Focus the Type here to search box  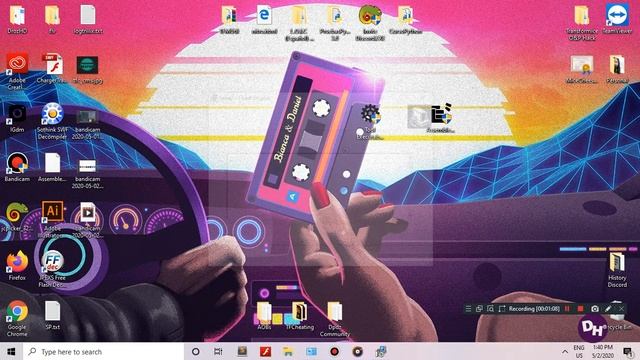click(x=104, y=351)
